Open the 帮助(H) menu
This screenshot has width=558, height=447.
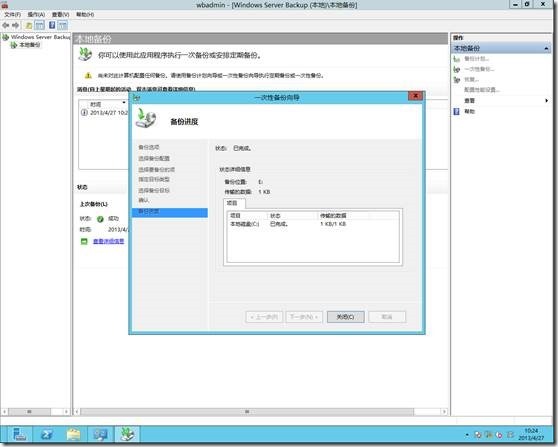click(85, 15)
